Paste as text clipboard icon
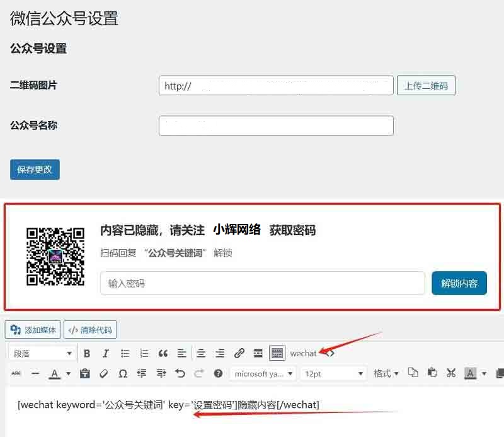 84,373
